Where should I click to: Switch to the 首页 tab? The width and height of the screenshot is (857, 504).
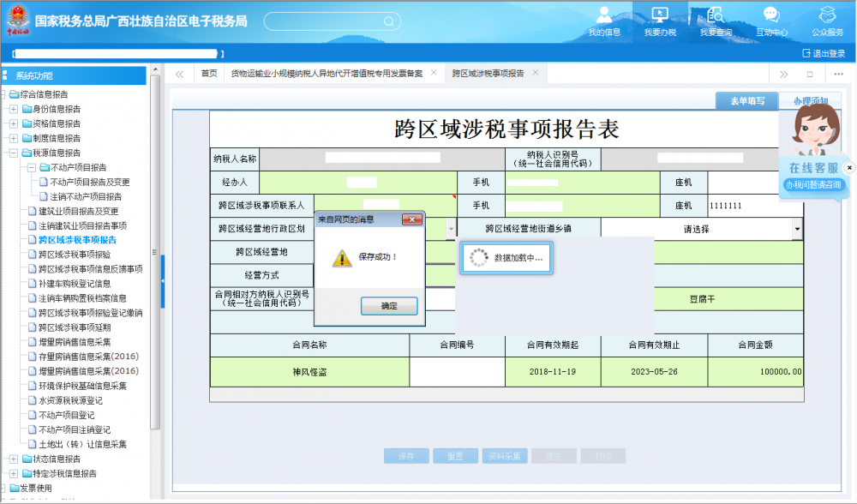coord(209,74)
